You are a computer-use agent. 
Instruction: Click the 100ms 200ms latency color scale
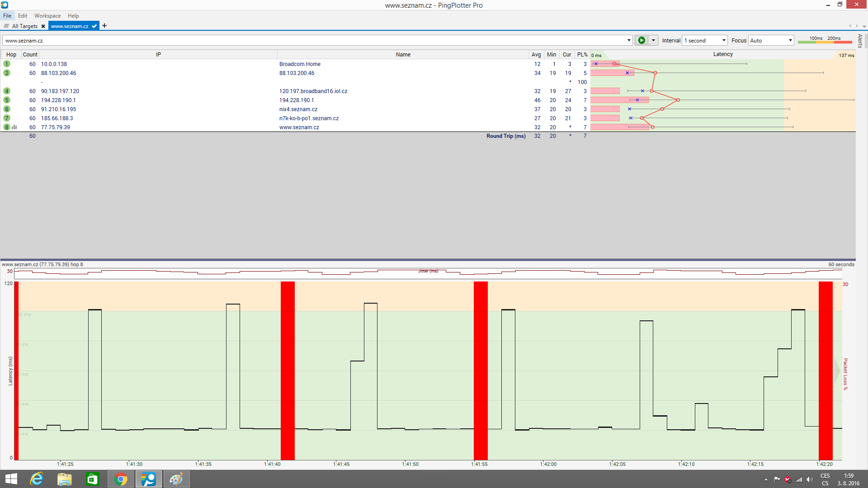tap(825, 40)
